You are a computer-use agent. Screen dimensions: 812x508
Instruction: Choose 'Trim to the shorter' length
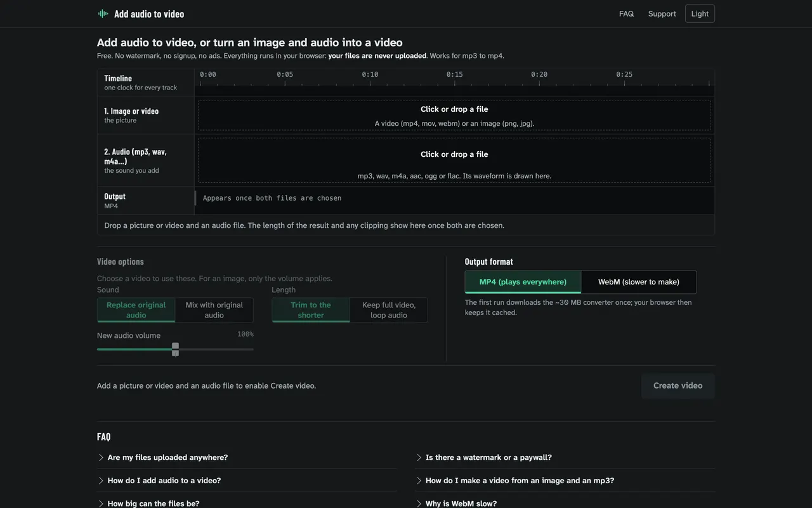[311, 310]
